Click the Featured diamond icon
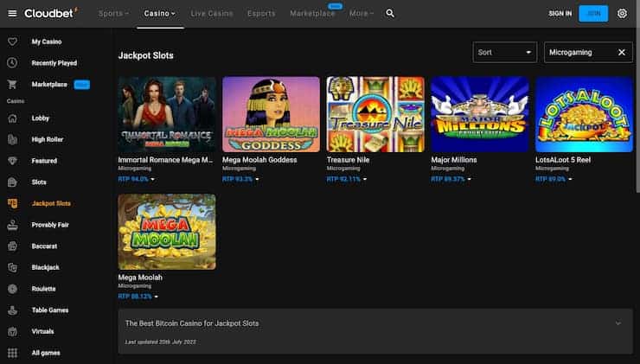The height and width of the screenshot is (364, 640). coord(12,161)
